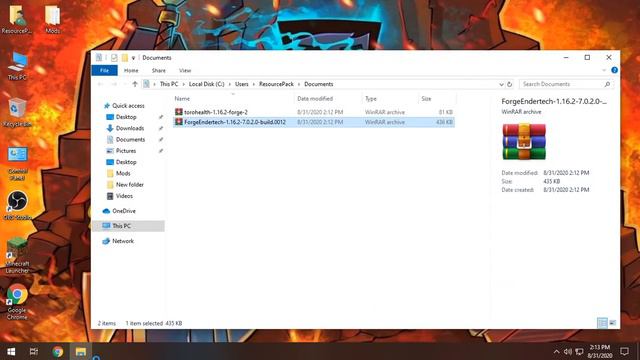This screenshot has height=360, width=640.
Task: Open the Quick Access Toolbar customize dropdown
Action: 133,58
